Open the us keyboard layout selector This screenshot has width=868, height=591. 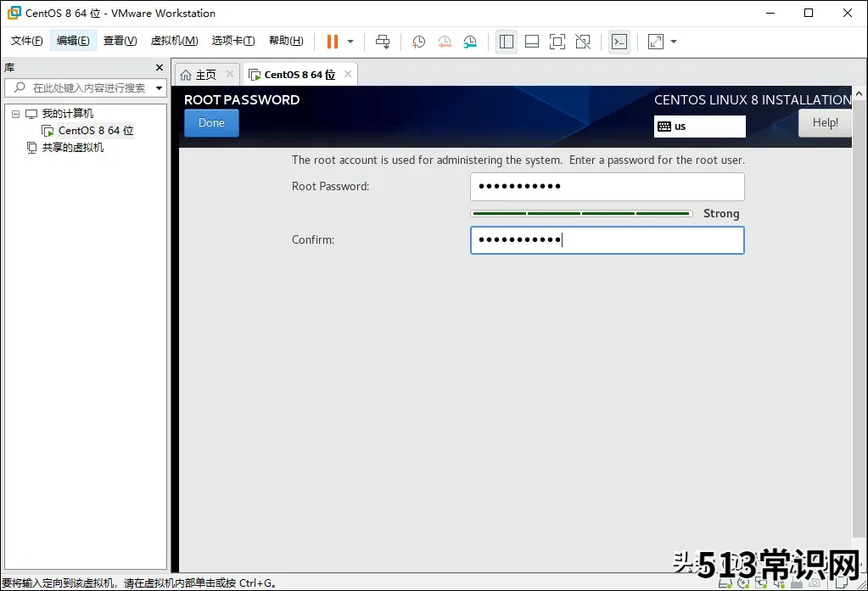[x=700, y=127]
